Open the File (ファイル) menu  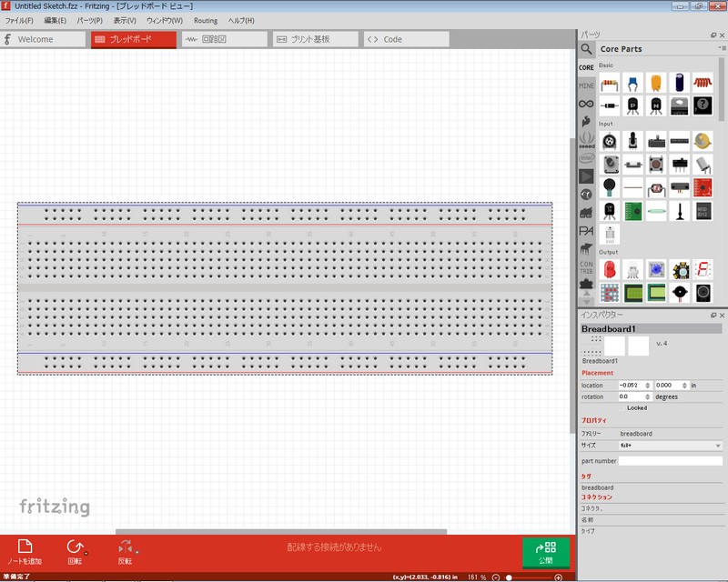19,20
